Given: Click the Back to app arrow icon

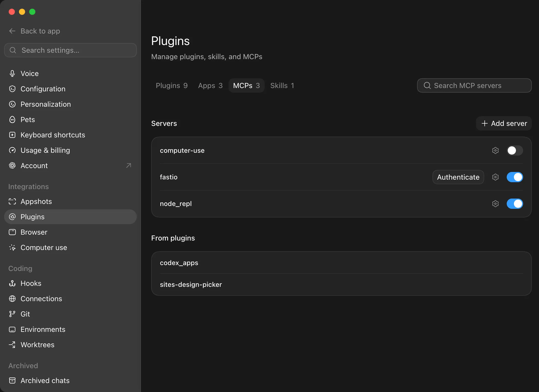Looking at the screenshot, I should click(12, 31).
